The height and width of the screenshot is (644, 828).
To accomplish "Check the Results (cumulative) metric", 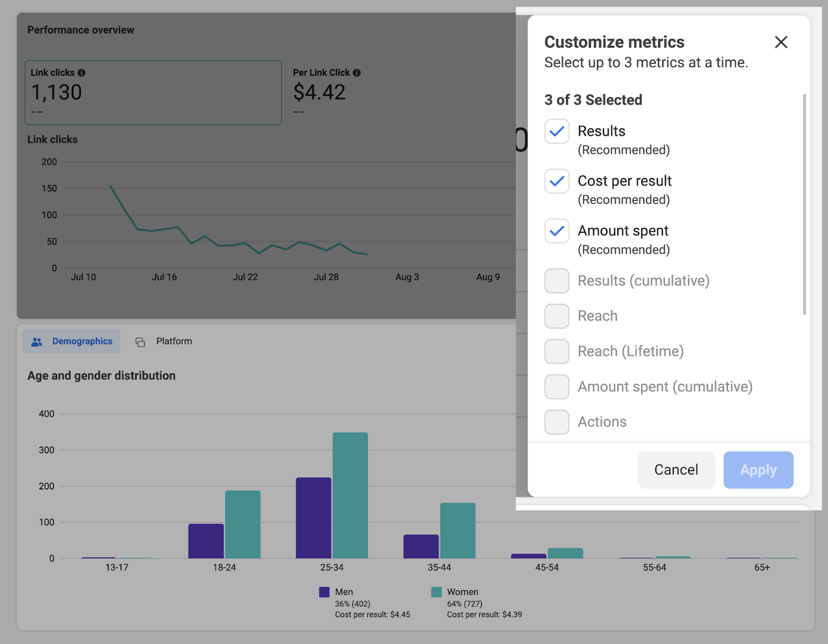I will click(556, 281).
